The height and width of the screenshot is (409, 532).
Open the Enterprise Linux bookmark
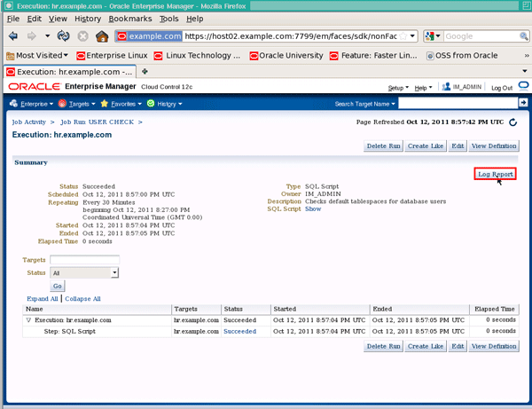(112, 55)
